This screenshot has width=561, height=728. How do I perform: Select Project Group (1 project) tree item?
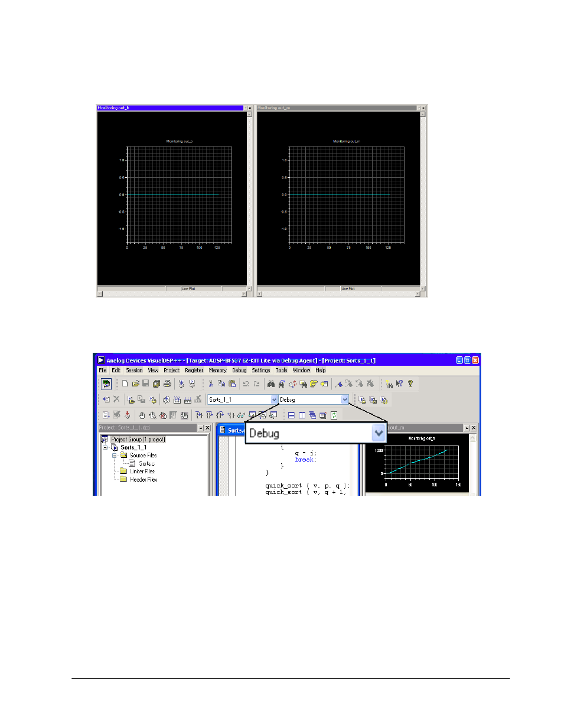[138, 440]
